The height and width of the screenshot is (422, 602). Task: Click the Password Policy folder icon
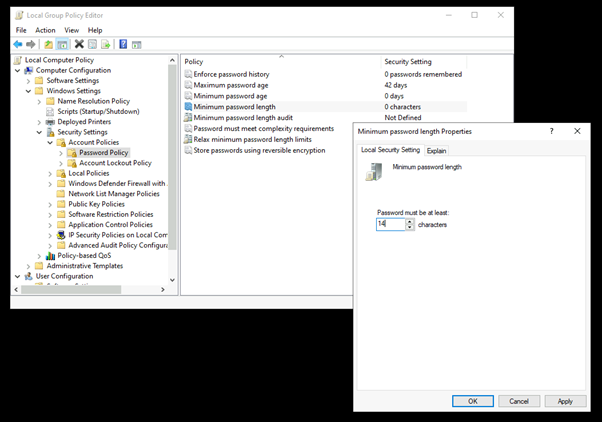(x=72, y=153)
